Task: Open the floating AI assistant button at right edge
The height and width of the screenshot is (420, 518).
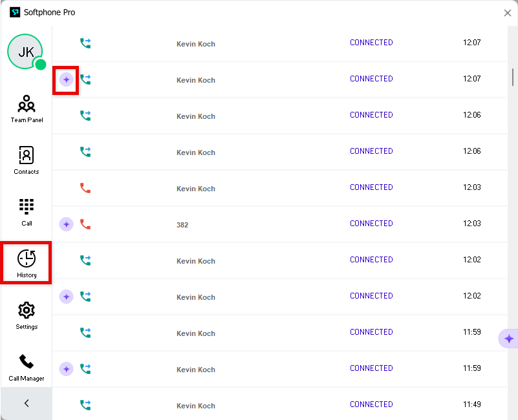Action: tap(509, 339)
